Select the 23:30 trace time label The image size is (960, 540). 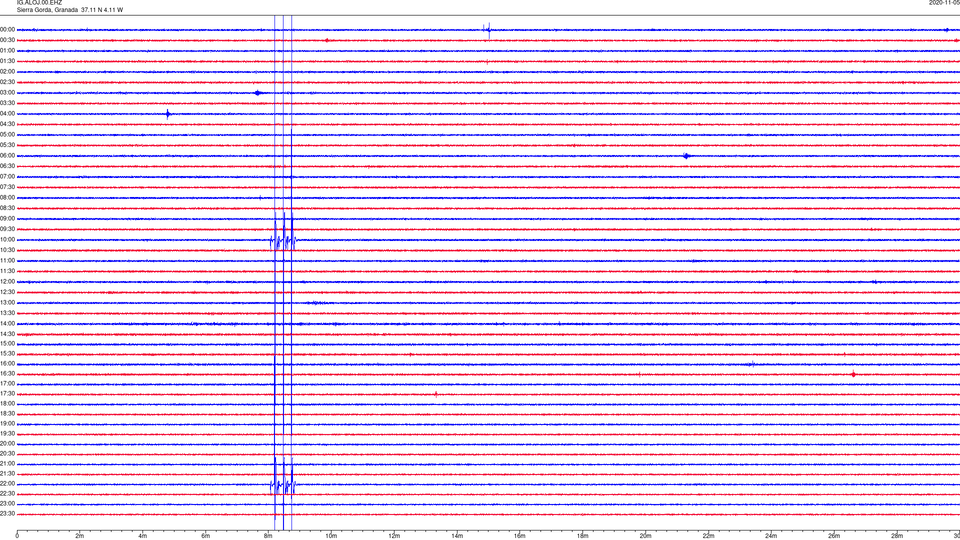[7, 514]
